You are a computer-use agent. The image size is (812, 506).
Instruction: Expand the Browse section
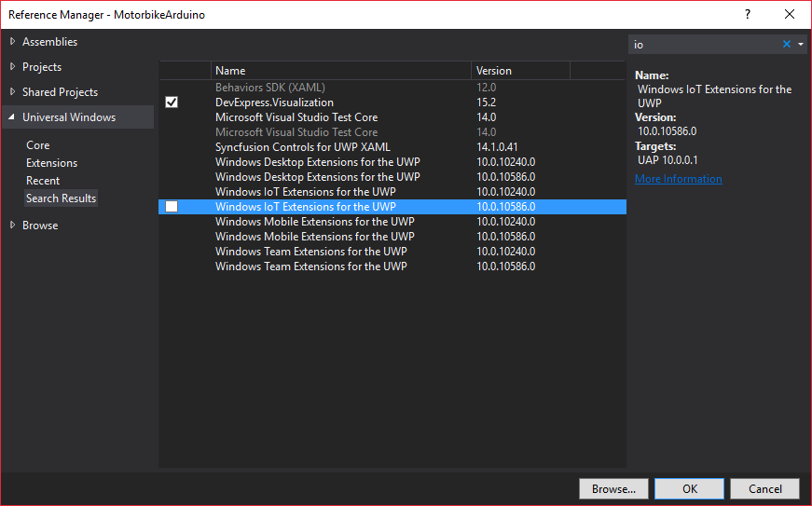(x=12, y=226)
